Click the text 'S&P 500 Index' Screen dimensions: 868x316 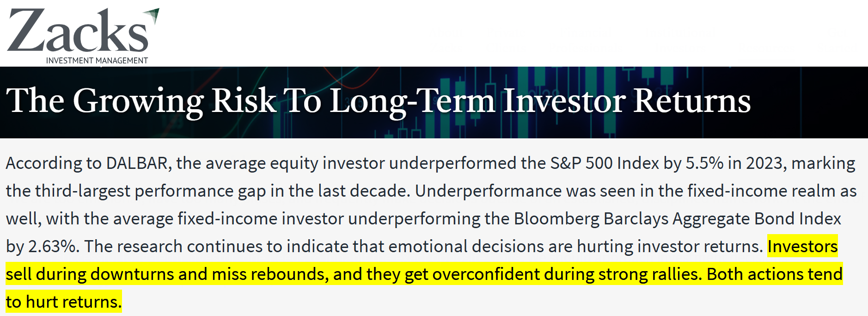[605, 163]
